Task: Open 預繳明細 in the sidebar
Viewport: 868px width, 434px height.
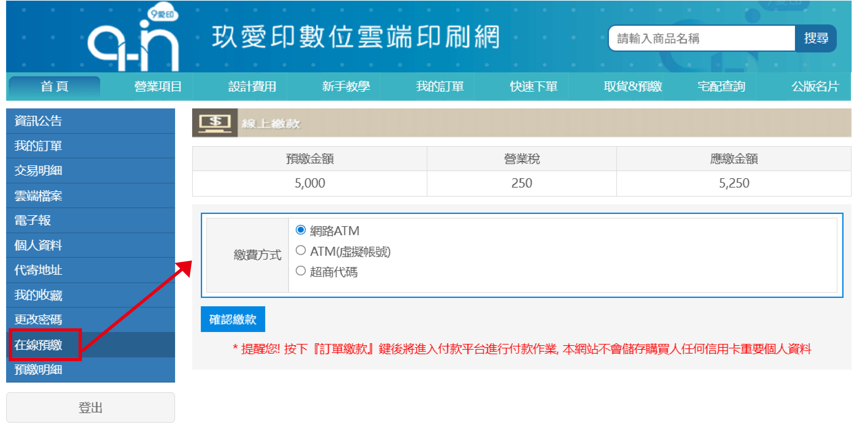Action: coord(90,370)
